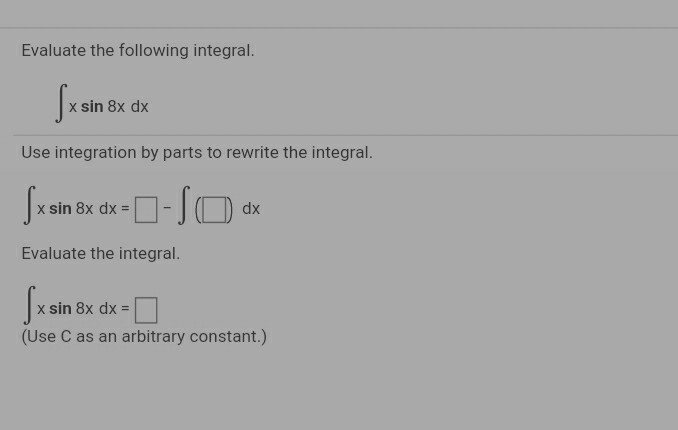
Task: Click the "(Use C as an arbitrary constant.)" note
Action: click(x=144, y=337)
